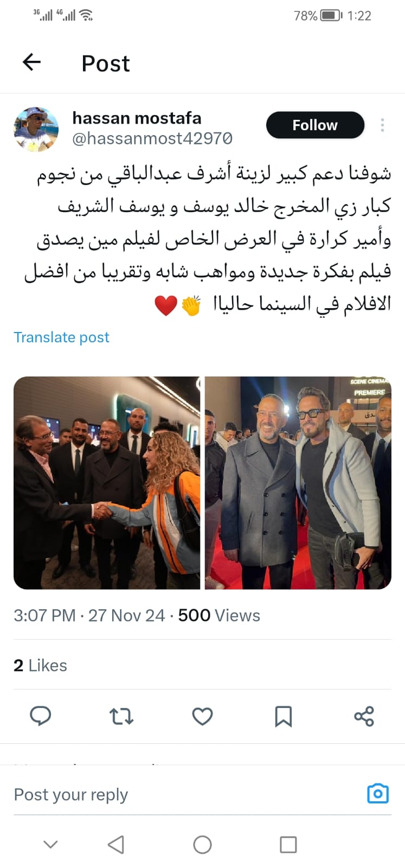
Task: Follow hassan mostafa
Action: 315,125
